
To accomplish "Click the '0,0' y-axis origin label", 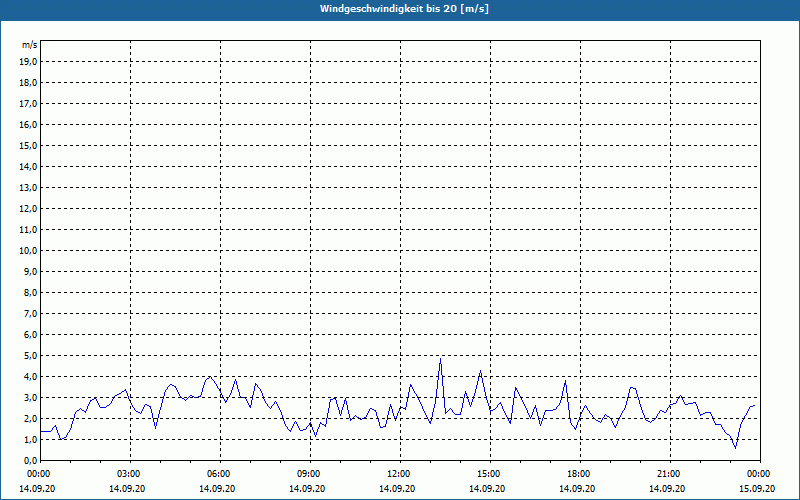I will [x=31, y=461].
